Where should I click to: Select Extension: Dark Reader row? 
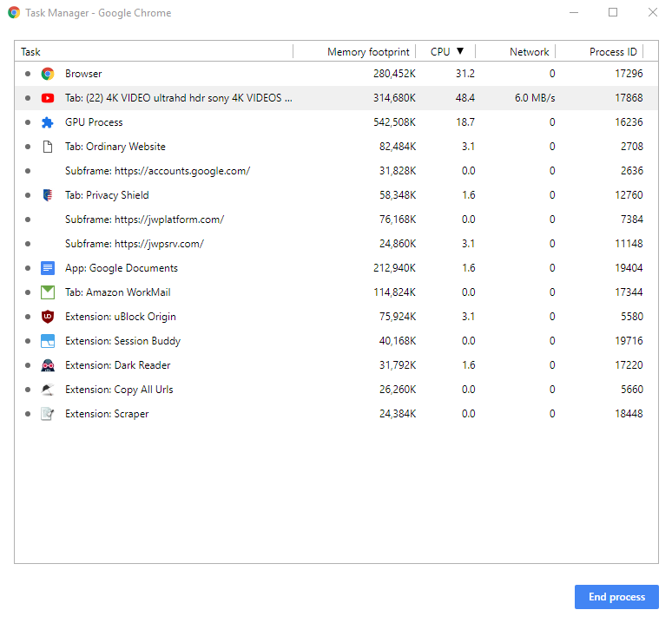click(x=336, y=365)
